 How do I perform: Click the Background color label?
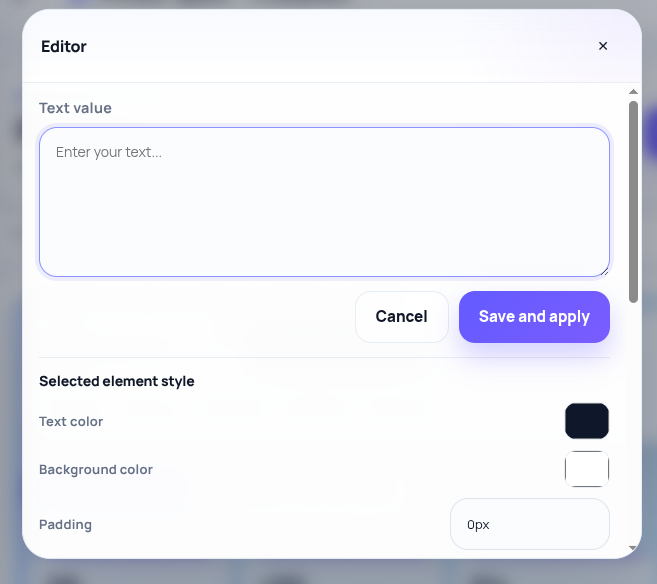click(96, 470)
